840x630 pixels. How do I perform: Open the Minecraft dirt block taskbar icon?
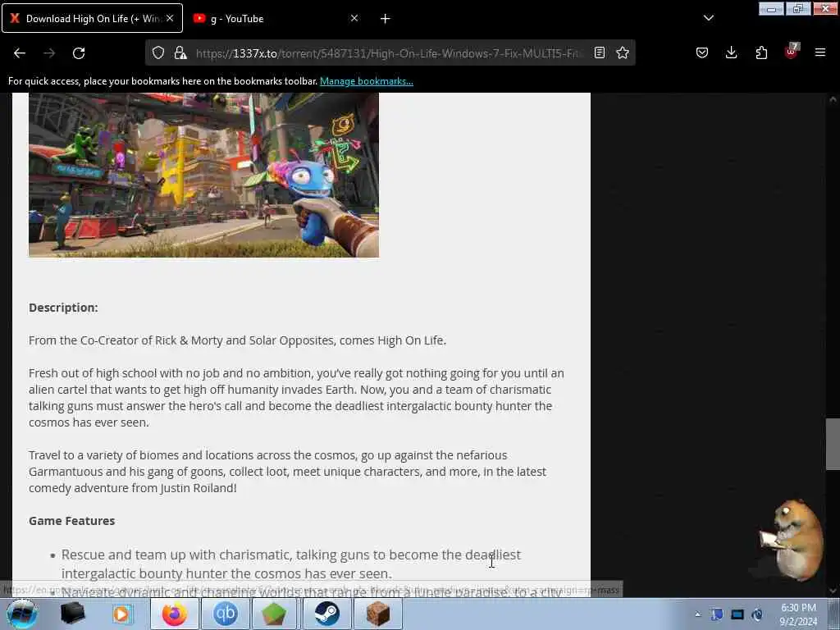click(x=377, y=614)
